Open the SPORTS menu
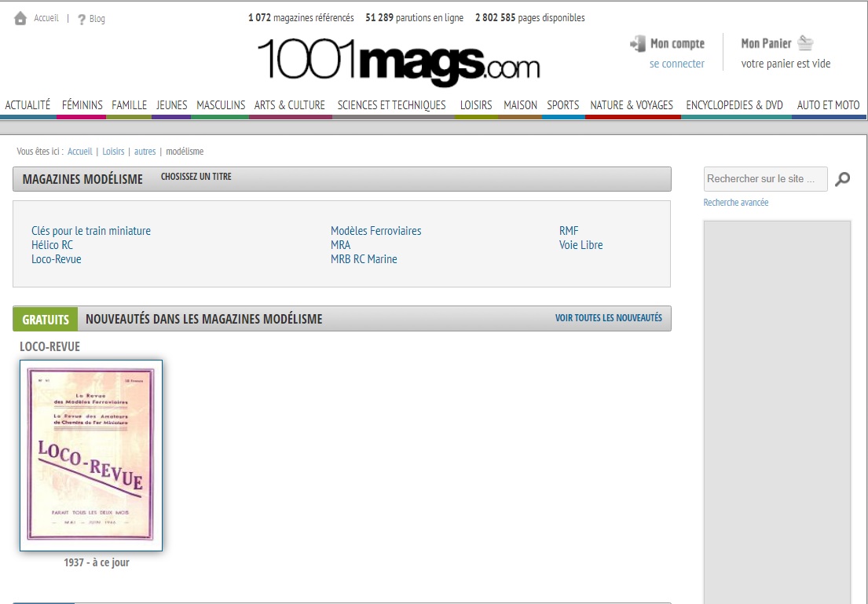 click(563, 105)
